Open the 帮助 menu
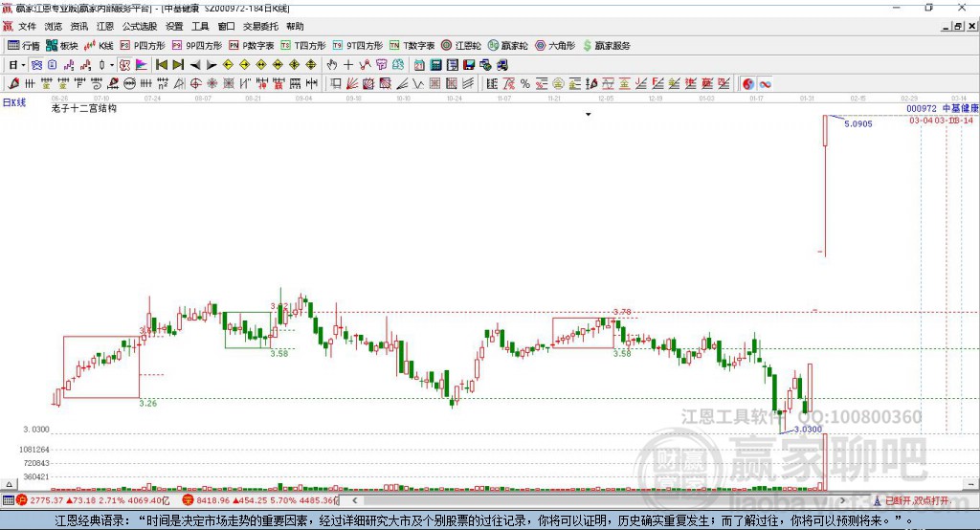The image size is (980, 530). click(x=295, y=26)
